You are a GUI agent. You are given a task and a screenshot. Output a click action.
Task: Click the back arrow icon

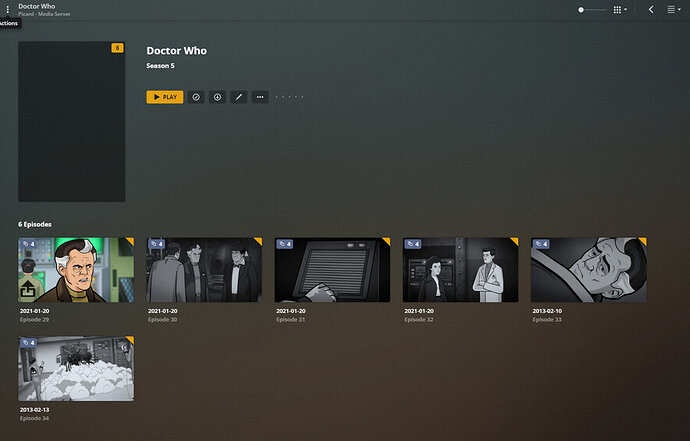[651, 10]
